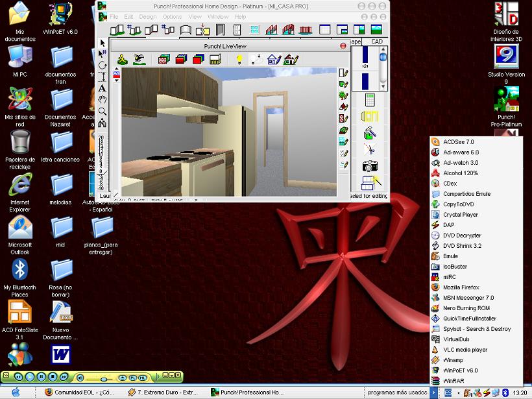
Task: Click the blue house with pencil icon
Action: 274,60
